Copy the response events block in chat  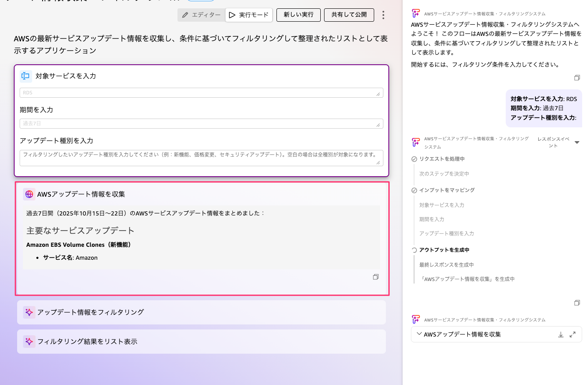577,303
